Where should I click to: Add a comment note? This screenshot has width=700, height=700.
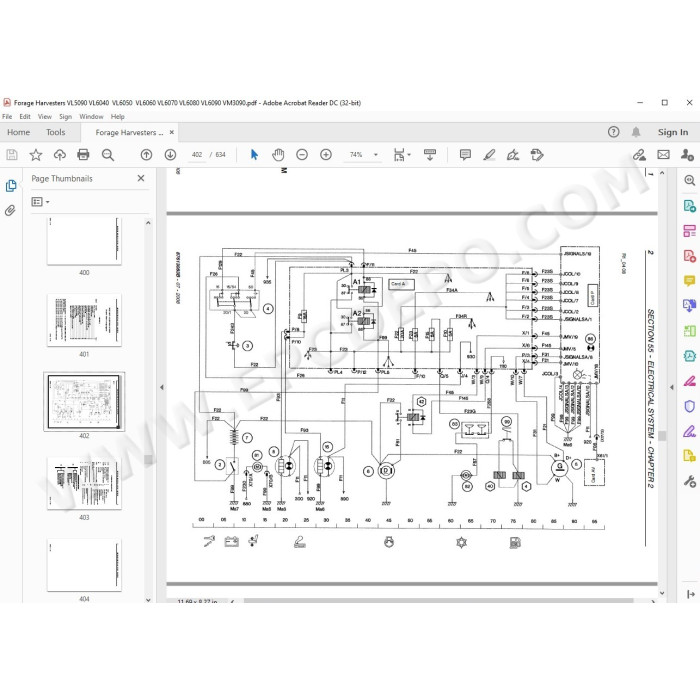point(465,155)
